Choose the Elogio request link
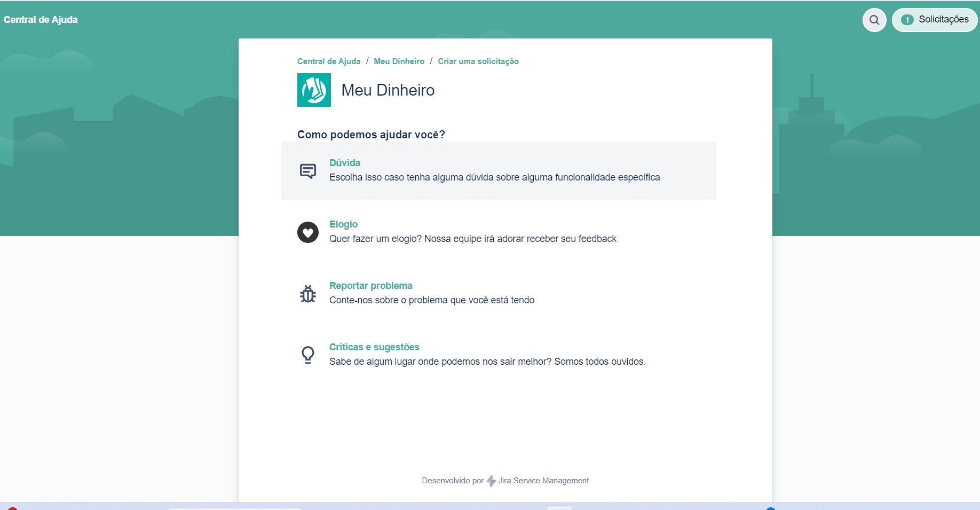The height and width of the screenshot is (510, 980). (x=343, y=224)
